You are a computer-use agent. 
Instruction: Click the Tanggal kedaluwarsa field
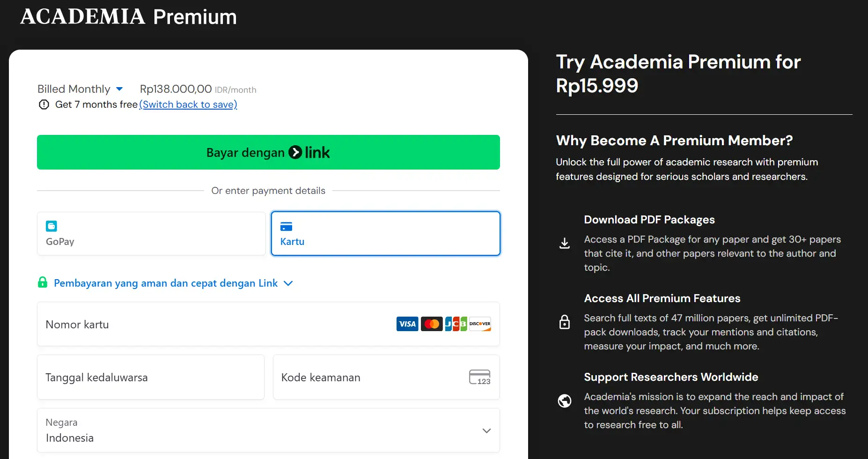click(151, 378)
